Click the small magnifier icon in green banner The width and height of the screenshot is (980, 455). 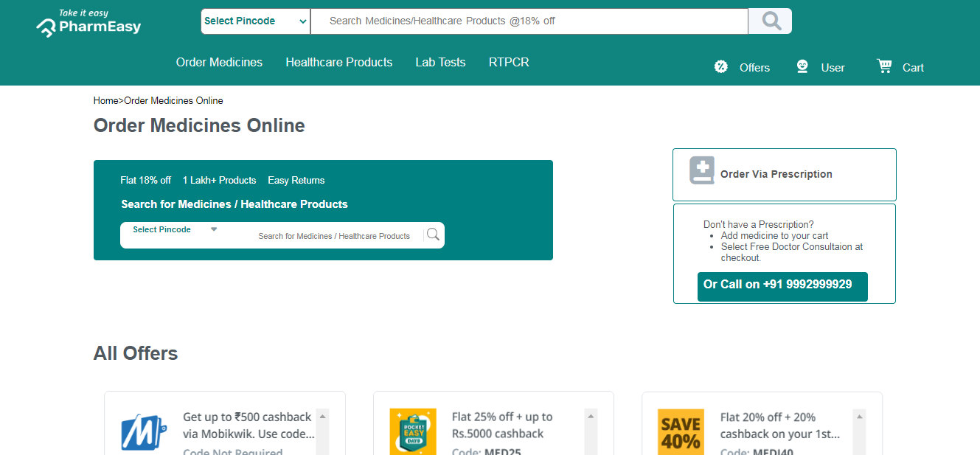[433, 235]
